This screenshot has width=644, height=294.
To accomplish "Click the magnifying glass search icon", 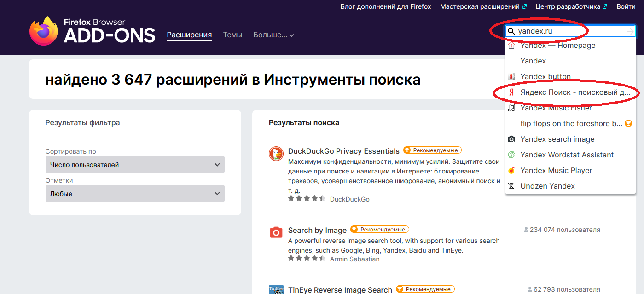I will [x=511, y=31].
